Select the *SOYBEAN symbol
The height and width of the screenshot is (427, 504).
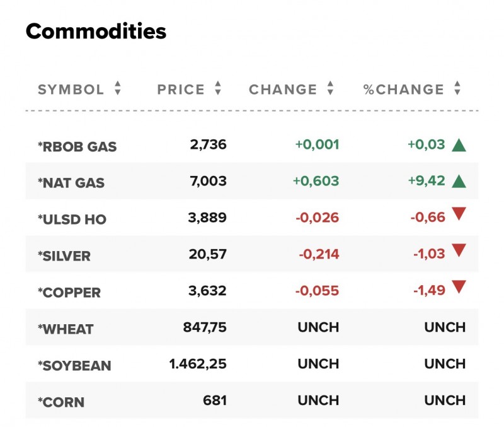pos(74,366)
